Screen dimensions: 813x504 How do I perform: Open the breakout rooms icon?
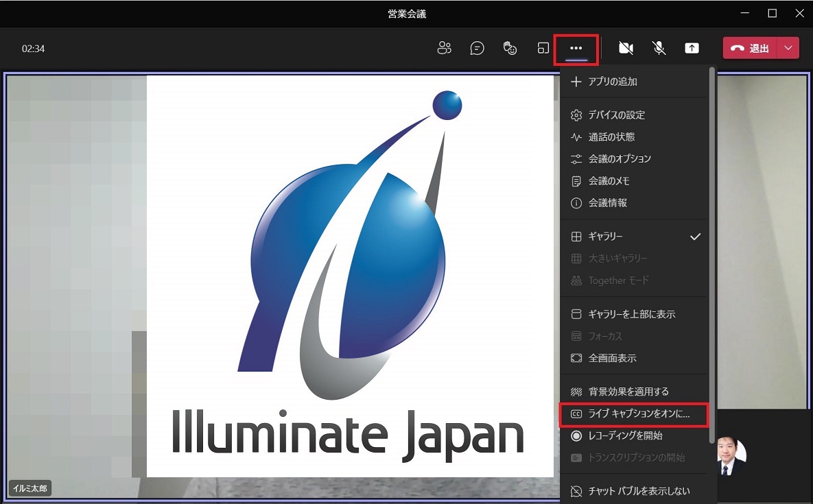[543, 48]
